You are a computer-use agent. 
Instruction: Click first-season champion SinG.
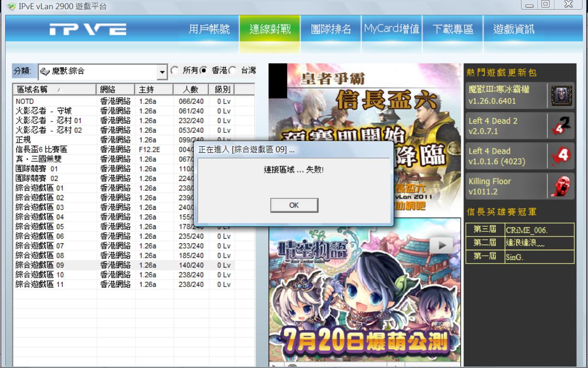(x=514, y=257)
